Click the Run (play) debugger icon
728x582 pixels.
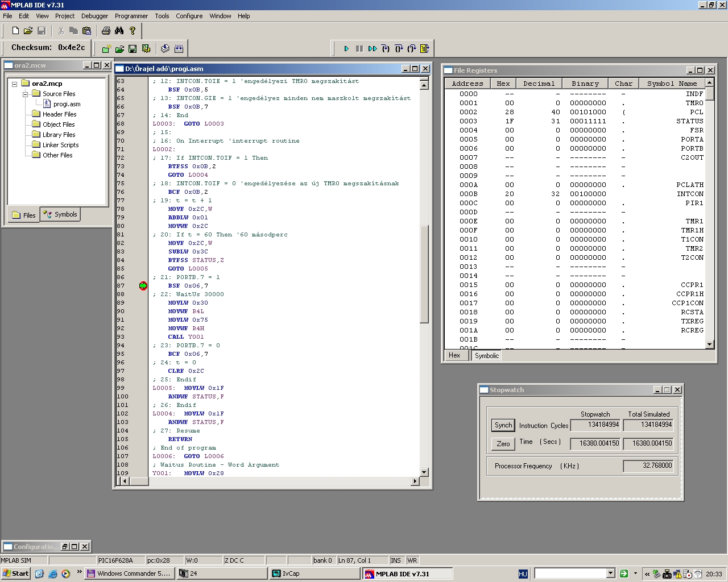[x=346, y=49]
